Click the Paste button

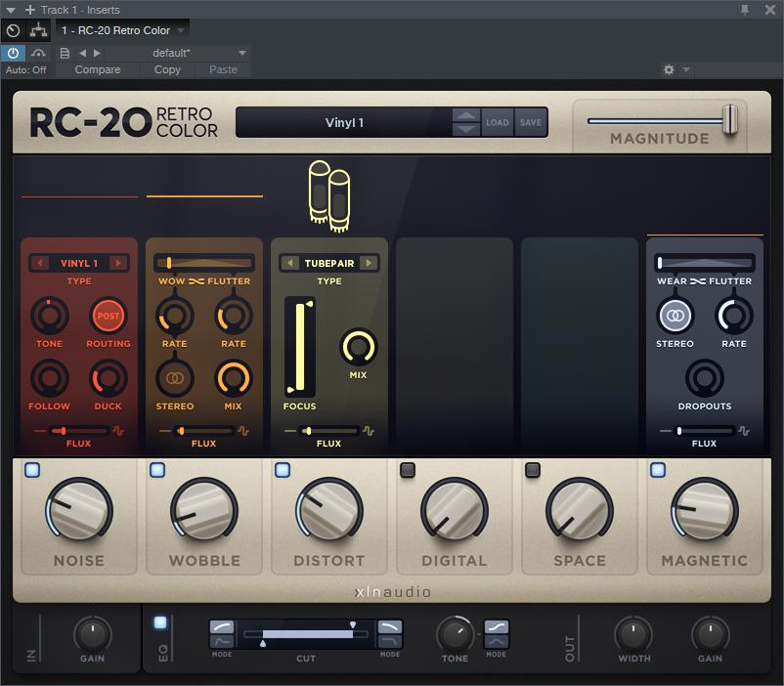(223, 69)
